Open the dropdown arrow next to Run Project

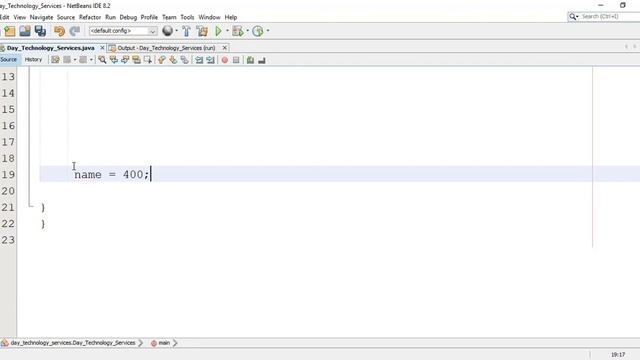click(227, 31)
